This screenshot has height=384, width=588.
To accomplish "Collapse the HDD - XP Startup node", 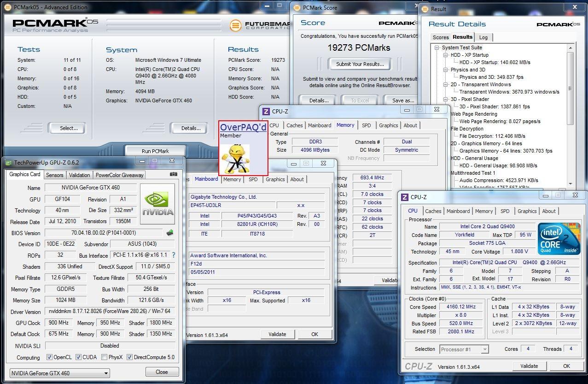I will click(446, 55).
